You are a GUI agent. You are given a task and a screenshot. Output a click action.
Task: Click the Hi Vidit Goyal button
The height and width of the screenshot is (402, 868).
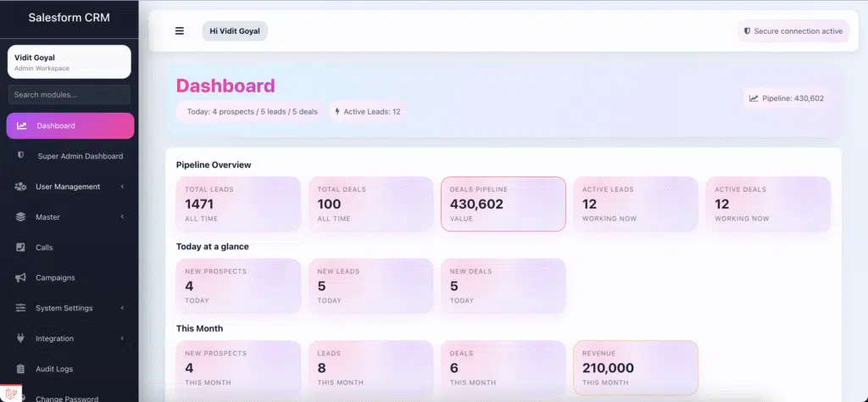coord(235,31)
